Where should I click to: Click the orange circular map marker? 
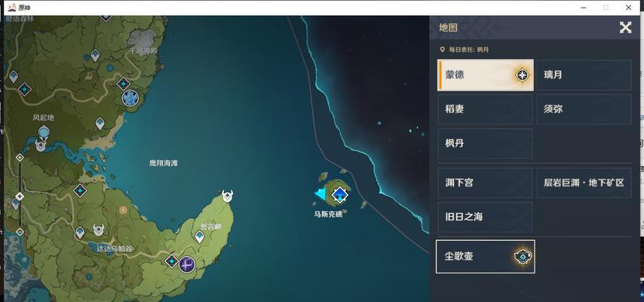(123, 210)
